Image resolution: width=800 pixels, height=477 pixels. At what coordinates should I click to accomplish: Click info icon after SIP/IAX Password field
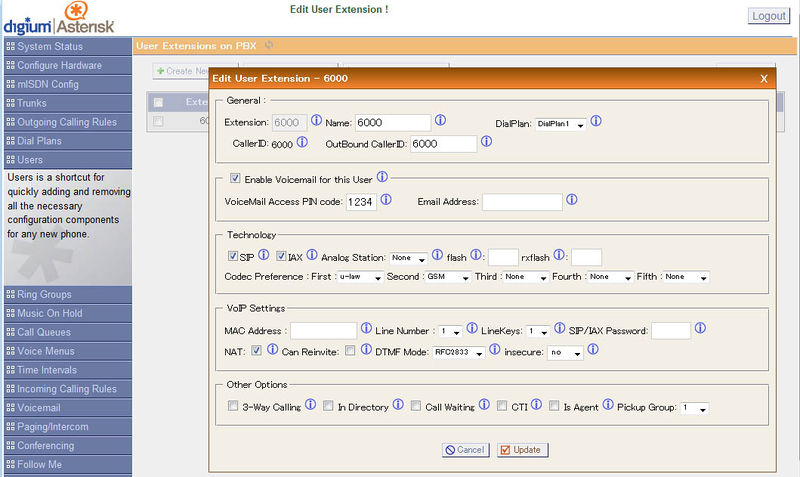pyautogui.click(x=701, y=329)
